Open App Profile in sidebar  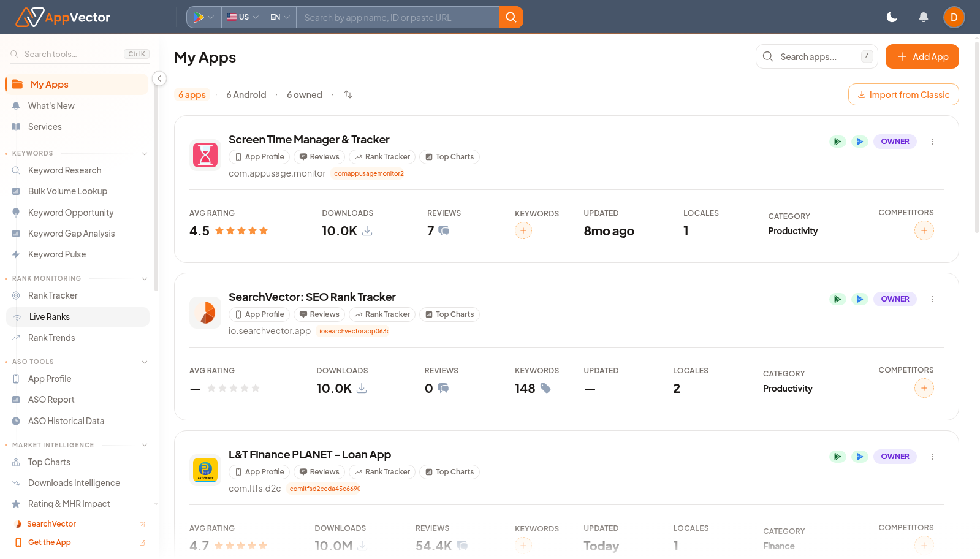77,379
